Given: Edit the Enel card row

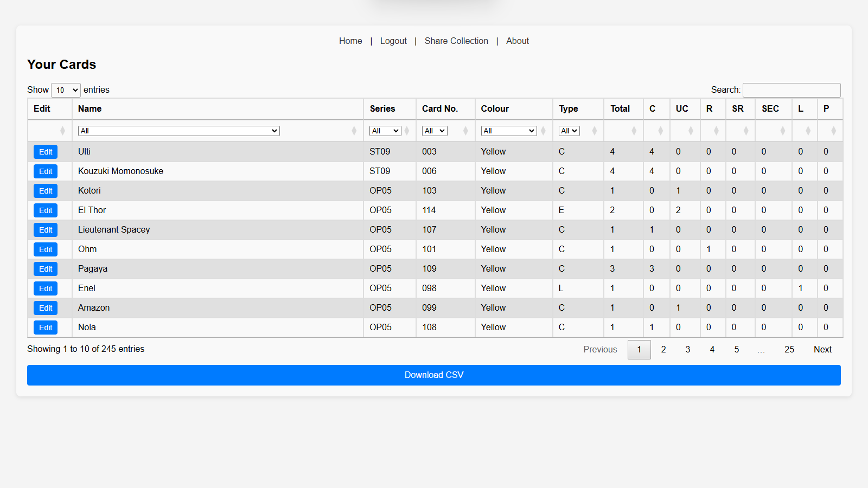Looking at the screenshot, I should click(x=46, y=288).
